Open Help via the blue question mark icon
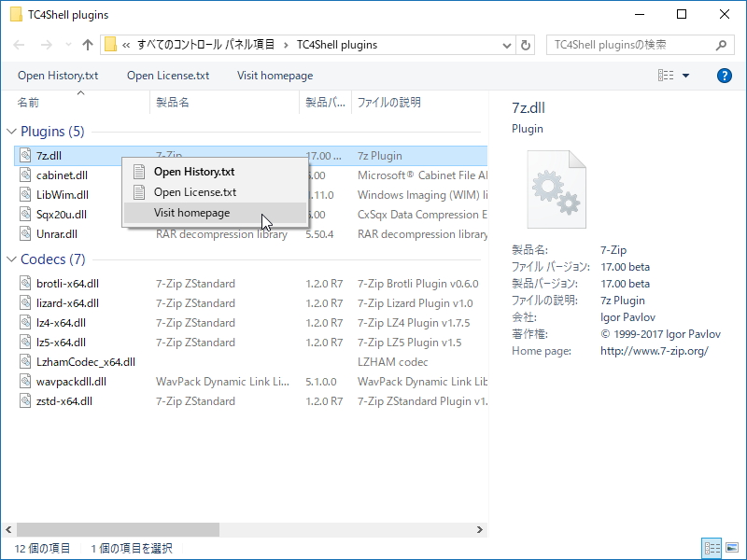The image size is (747, 560). pyautogui.click(x=725, y=76)
